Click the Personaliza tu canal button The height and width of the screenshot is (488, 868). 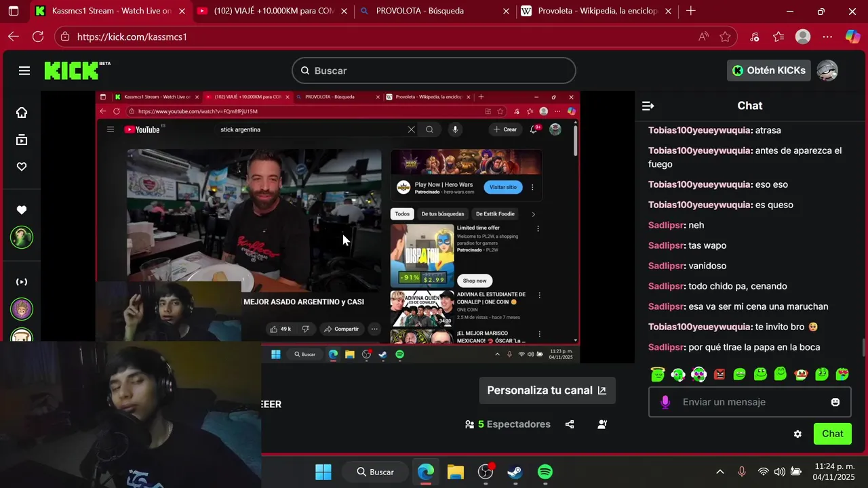pyautogui.click(x=547, y=390)
